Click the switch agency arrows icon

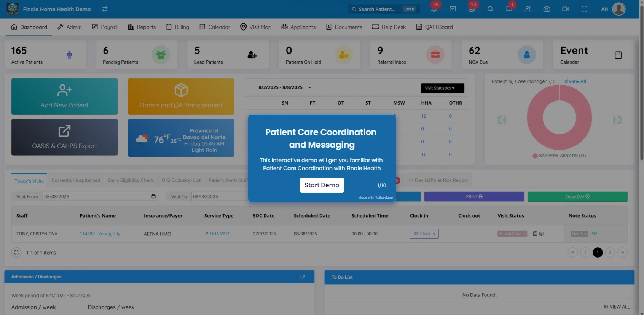[x=105, y=9]
